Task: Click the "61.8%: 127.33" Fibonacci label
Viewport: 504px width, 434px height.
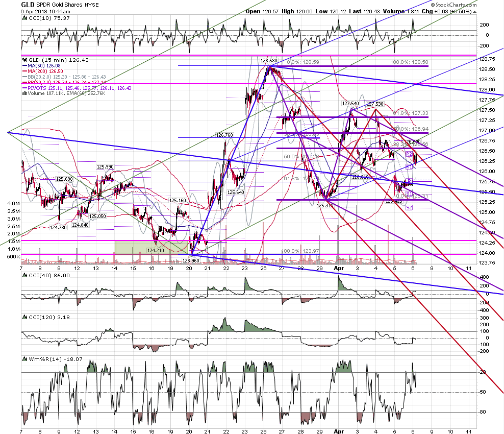Action: click(411, 113)
